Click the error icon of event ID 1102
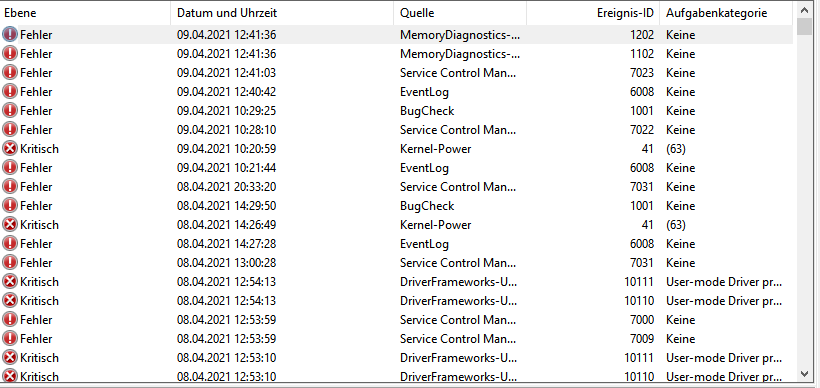 [9, 53]
